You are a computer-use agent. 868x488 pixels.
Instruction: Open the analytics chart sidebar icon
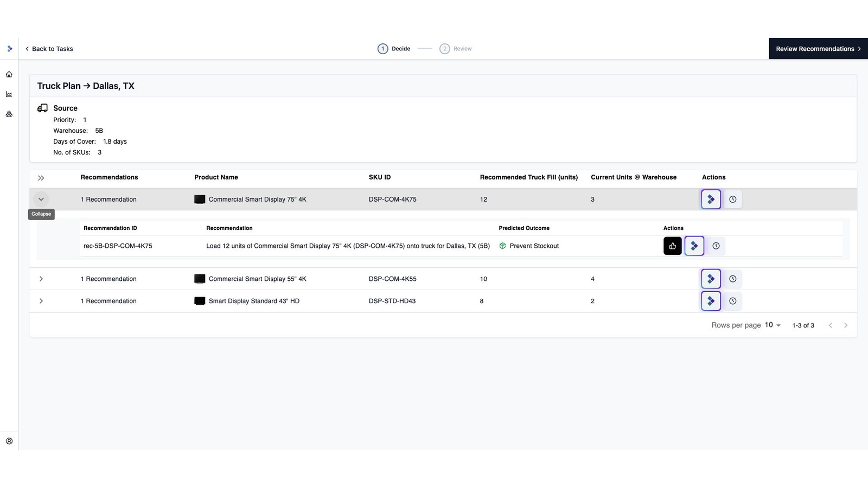[x=9, y=94]
